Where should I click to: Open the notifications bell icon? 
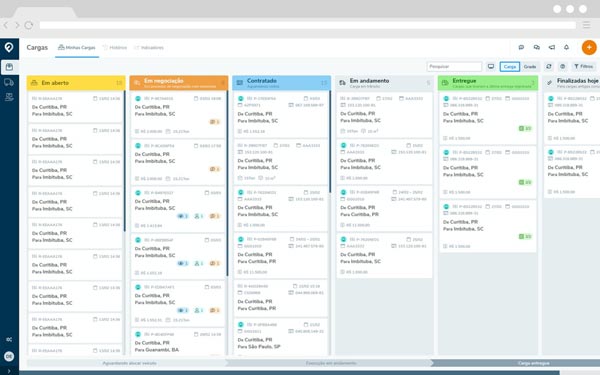(566, 47)
